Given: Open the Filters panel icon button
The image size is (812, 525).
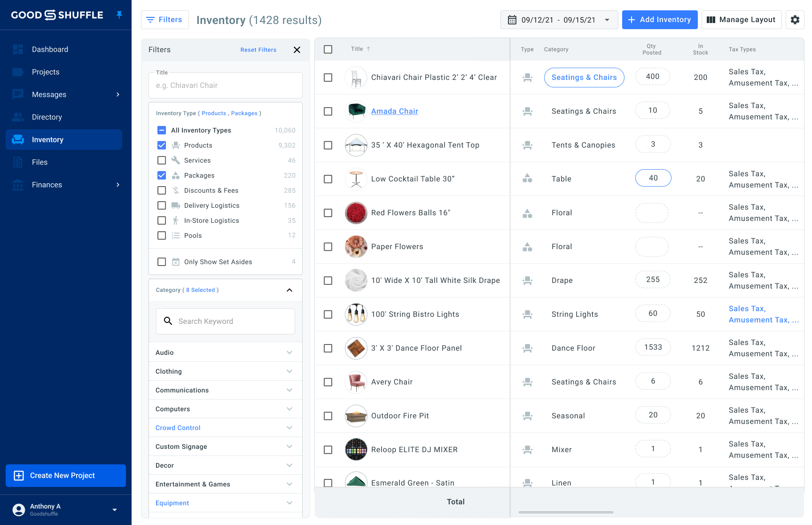Looking at the screenshot, I should tap(150, 19).
